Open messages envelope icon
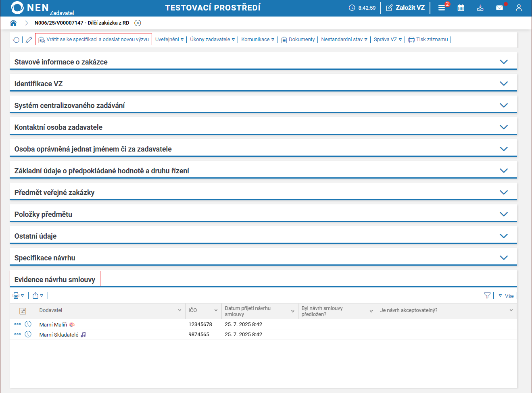532x393 pixels. pyautogui.click(x=499, y=8)
